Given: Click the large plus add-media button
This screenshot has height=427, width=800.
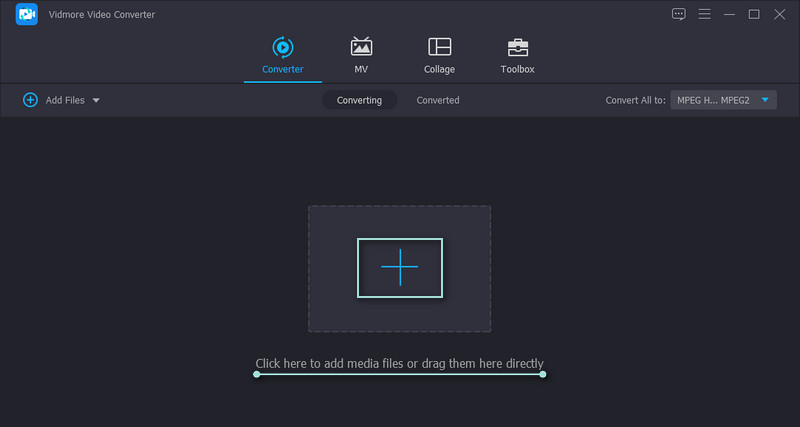Looking at the screenshot, I should (x=400, y=268).
